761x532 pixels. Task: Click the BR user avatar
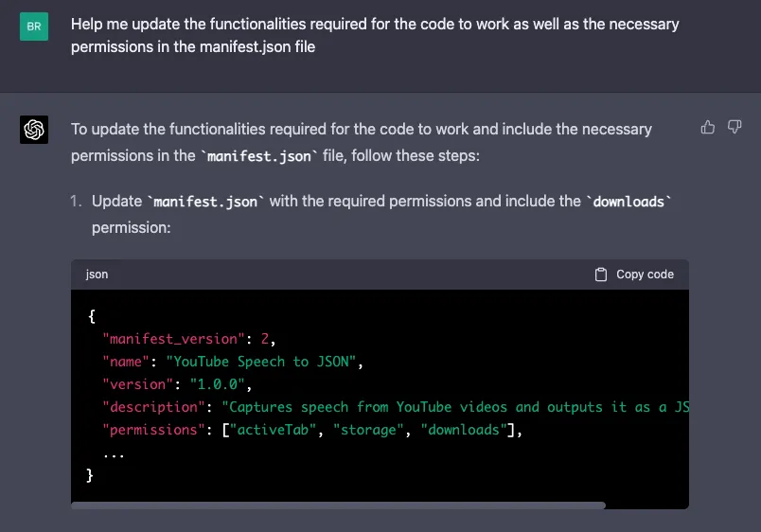[x=34, y=27]
